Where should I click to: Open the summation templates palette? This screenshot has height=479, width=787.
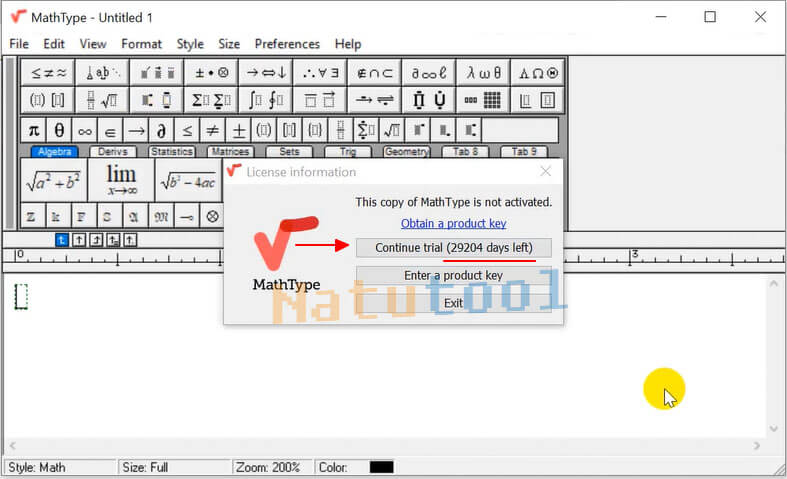(x=211, y=100)
